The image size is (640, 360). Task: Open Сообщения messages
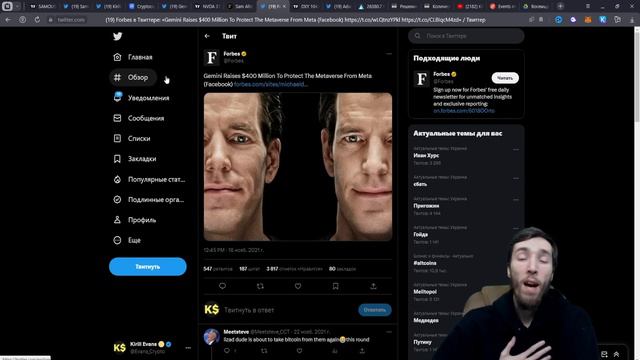pyautogui.click(x=139, y=118)
